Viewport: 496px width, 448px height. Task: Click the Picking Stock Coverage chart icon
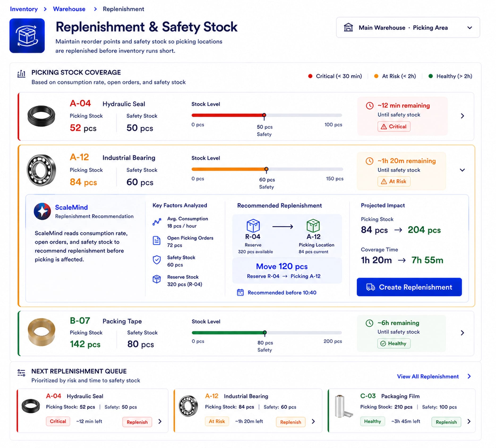21,73
